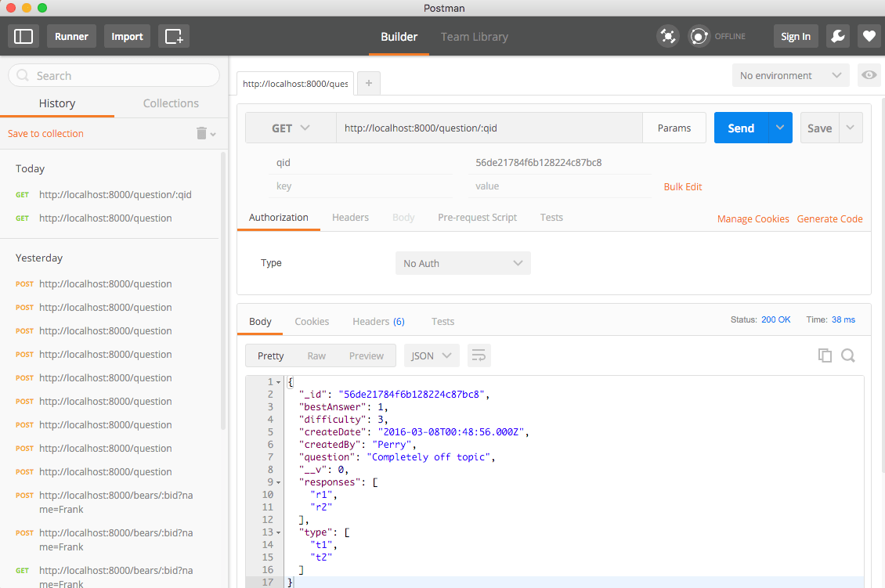Click the heart icon
Image resolution: width=885 pixels, height=588 pixels.
coord(868,36)
